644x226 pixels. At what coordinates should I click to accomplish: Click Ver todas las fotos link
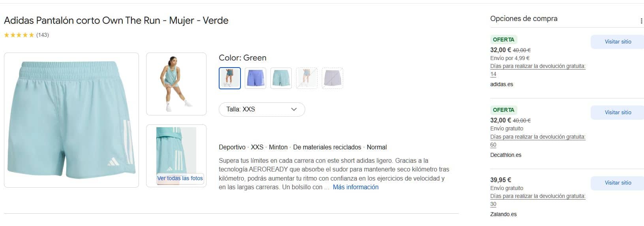[x=180, y=178]
